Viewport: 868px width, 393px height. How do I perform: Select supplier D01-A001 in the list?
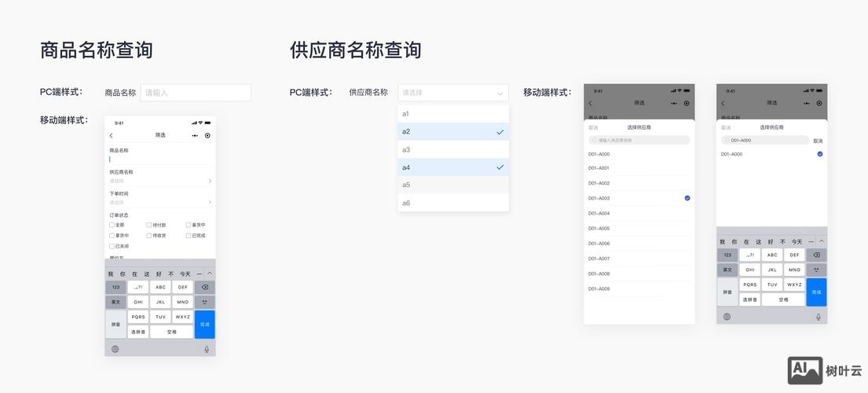click(639, 167)
